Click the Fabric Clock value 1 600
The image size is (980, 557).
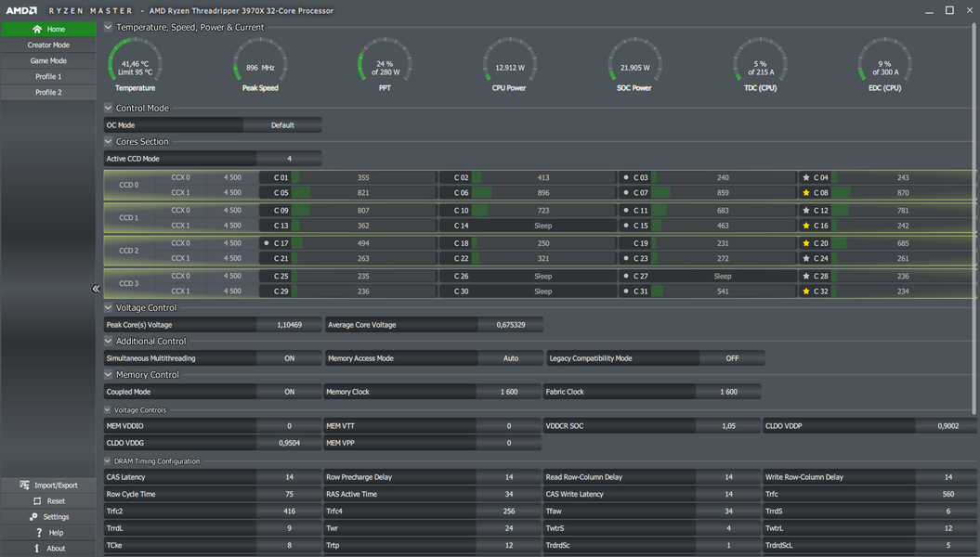tap(728, 392)
